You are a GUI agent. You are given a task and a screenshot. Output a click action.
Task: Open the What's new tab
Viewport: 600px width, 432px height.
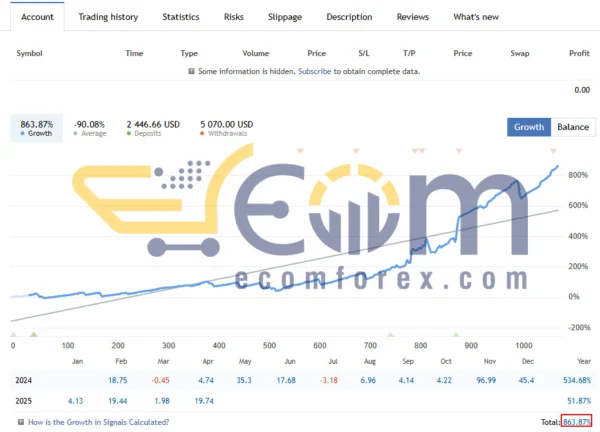(x=476, y=17)
